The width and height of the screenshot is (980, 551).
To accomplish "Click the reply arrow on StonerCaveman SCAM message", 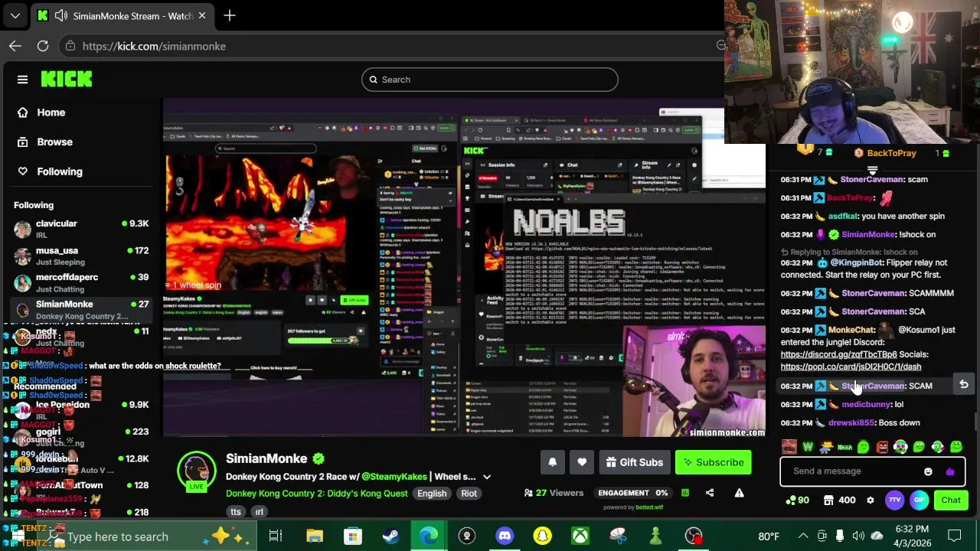I will 964,385.
